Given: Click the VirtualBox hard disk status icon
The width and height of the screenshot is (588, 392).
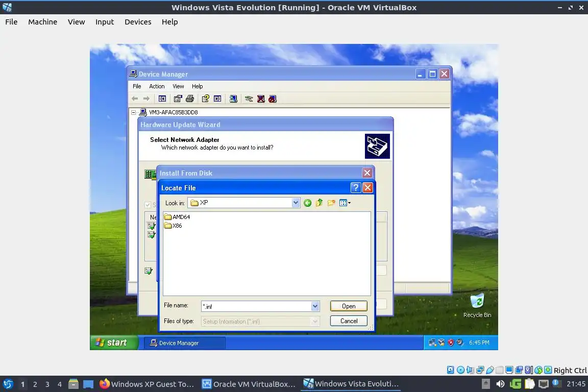Looking at the screenshot, I should pos(450,370).
